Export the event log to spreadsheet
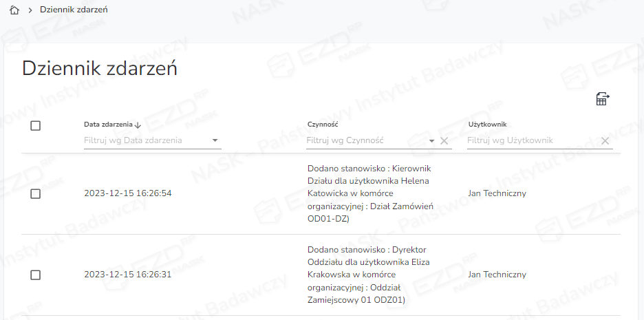Screen dimensions: 644x320 point(603,99)
